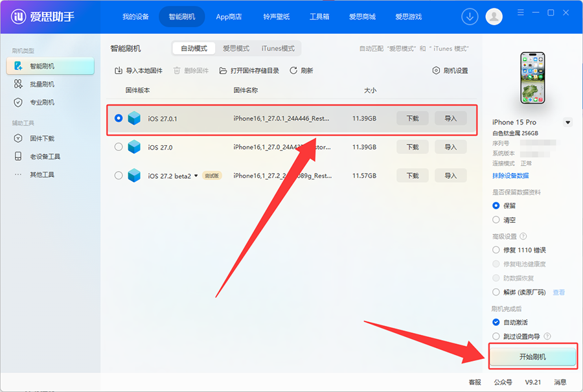The height and width of the screenshot is (392, 583).
Task: Open 消息 in the status bar
Action: [x=560, y=382]
